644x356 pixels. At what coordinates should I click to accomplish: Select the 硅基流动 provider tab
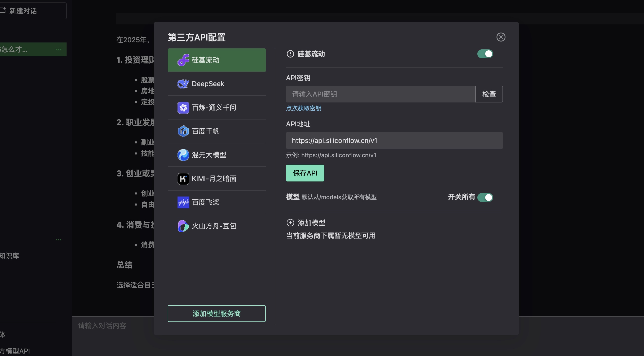216,60
